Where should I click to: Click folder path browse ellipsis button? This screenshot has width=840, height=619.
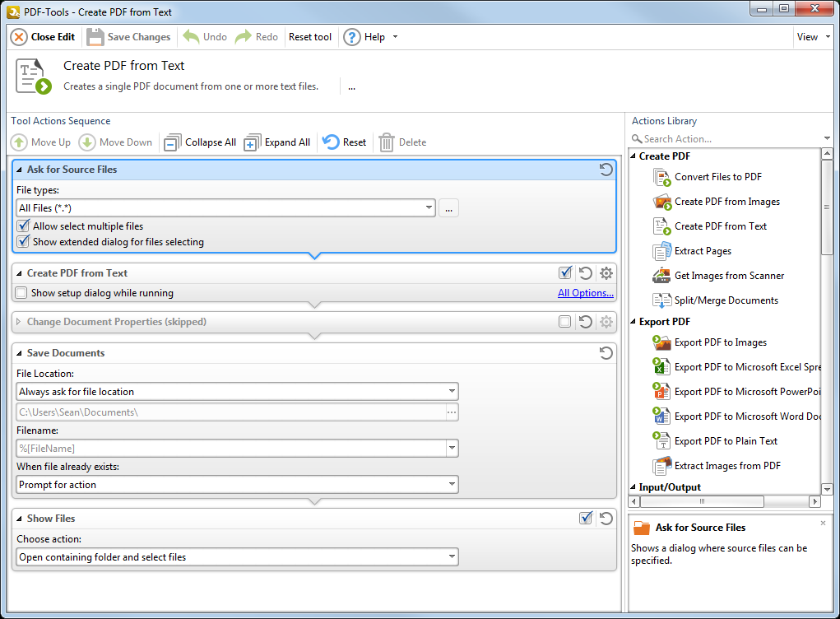pyautogui.click(x=452, y=412)
